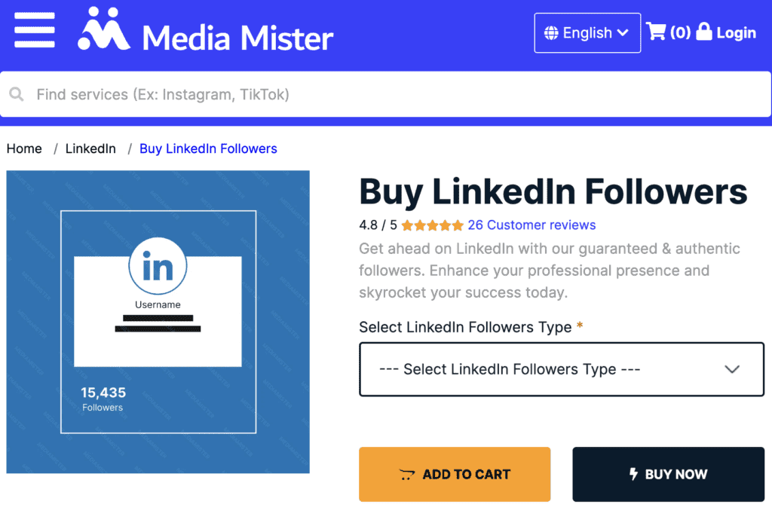Open the hamburger navigation menu
The height and width of the screenshot is (532, 772).
34,30
